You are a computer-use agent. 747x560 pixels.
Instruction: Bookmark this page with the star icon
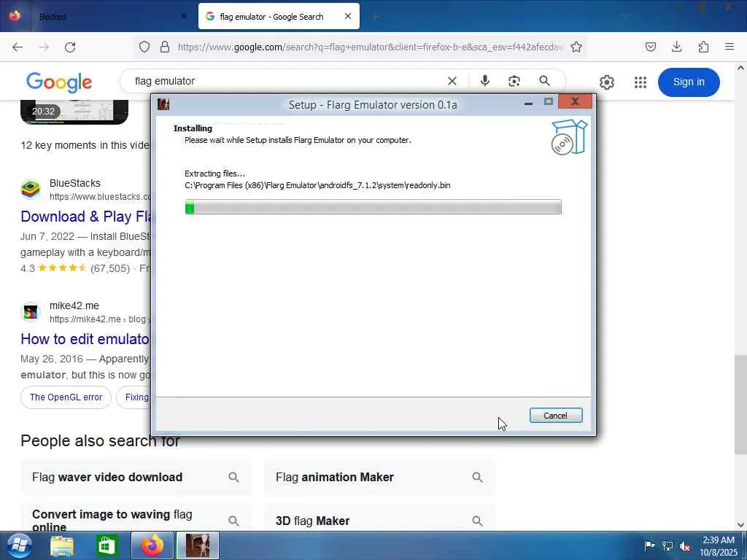tap(576, 47)
